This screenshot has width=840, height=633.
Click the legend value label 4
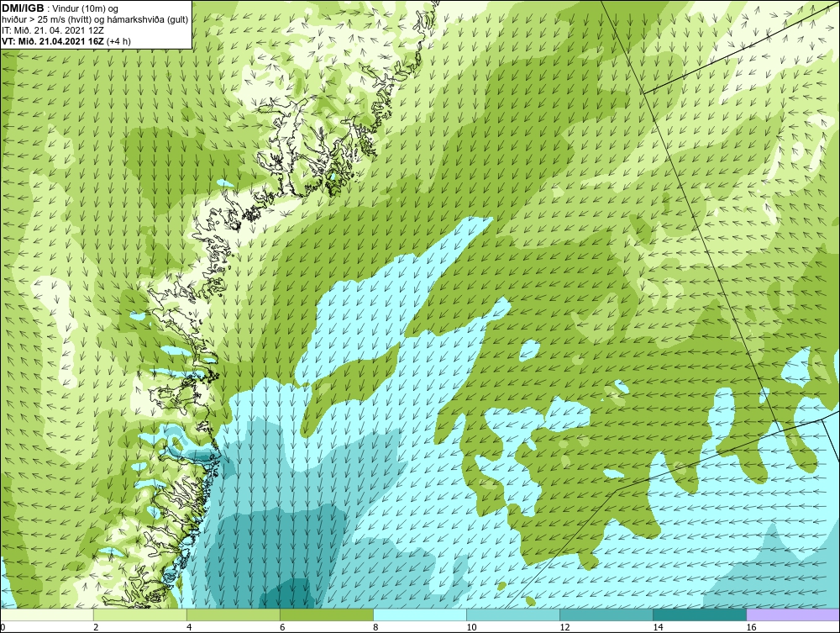[189, 628]
